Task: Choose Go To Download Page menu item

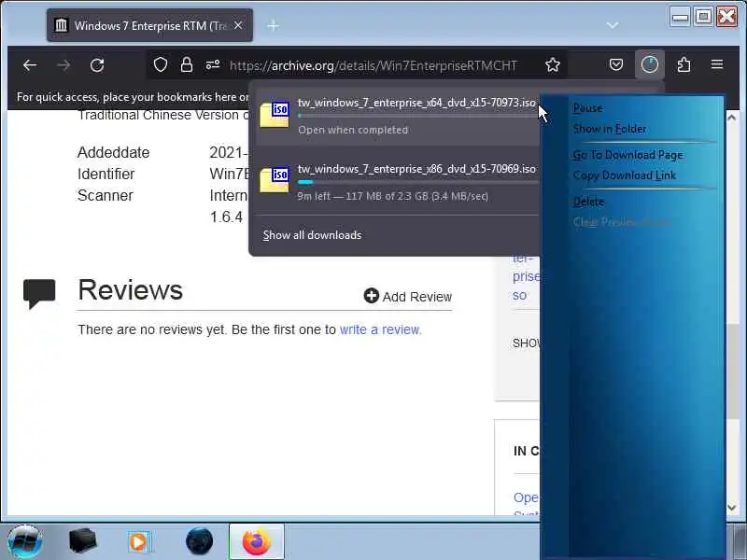Action: point(627,155)
